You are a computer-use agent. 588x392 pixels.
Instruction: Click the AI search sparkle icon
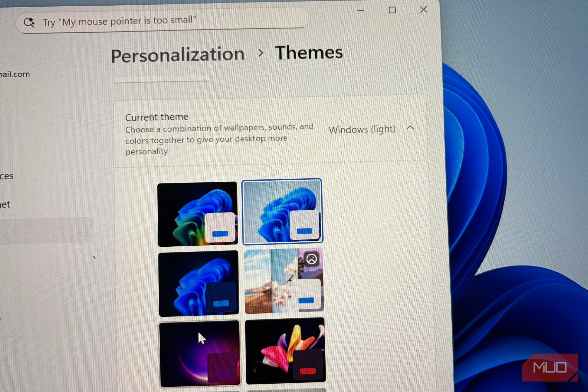pyautogui.click(x=29, y=22)
